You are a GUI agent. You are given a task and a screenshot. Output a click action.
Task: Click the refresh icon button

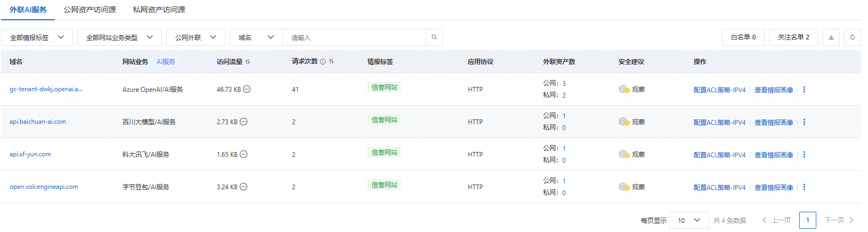coord(853,37)
